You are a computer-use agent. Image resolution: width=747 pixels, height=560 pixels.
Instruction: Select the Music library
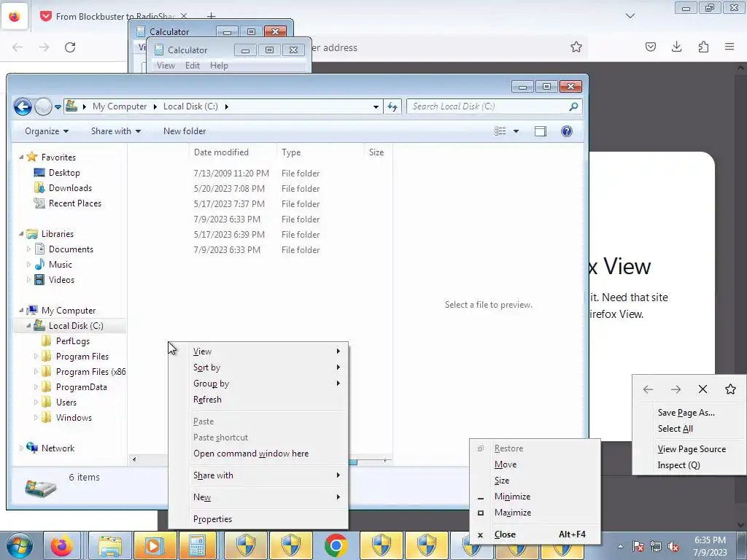(60, 265)
